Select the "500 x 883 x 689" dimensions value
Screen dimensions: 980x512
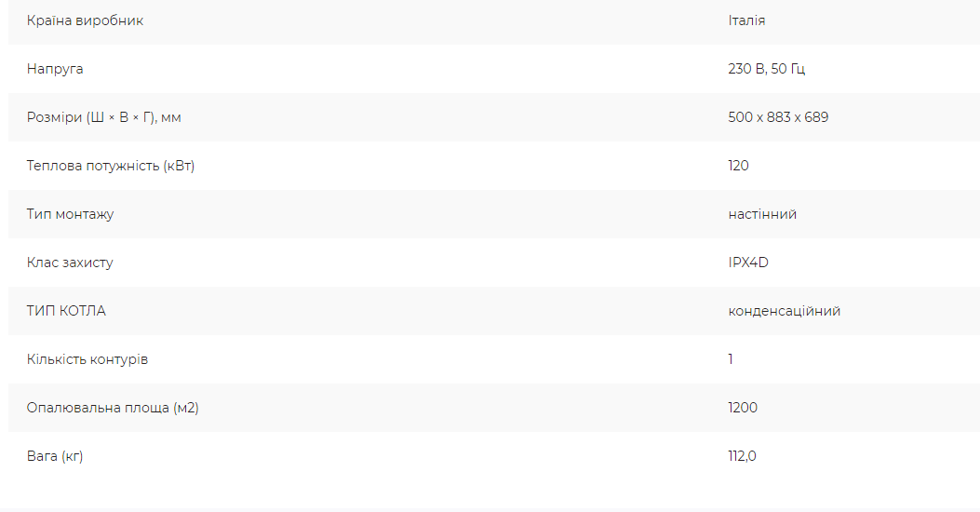click(x=778, y=117)
